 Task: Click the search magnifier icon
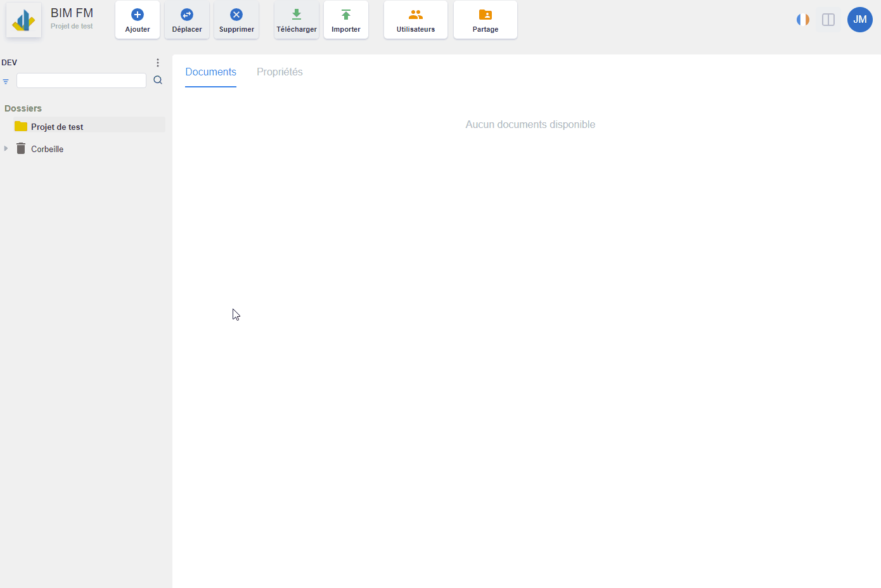158,80
